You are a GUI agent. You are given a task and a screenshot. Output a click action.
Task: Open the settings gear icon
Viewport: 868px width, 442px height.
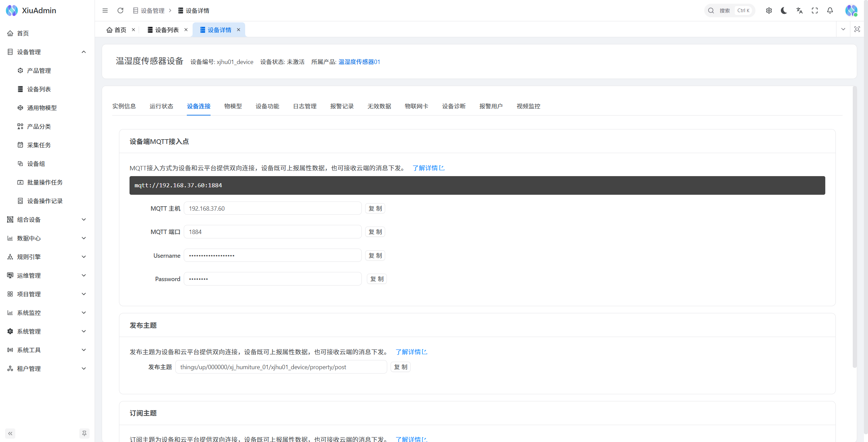[x=769, y=10]
